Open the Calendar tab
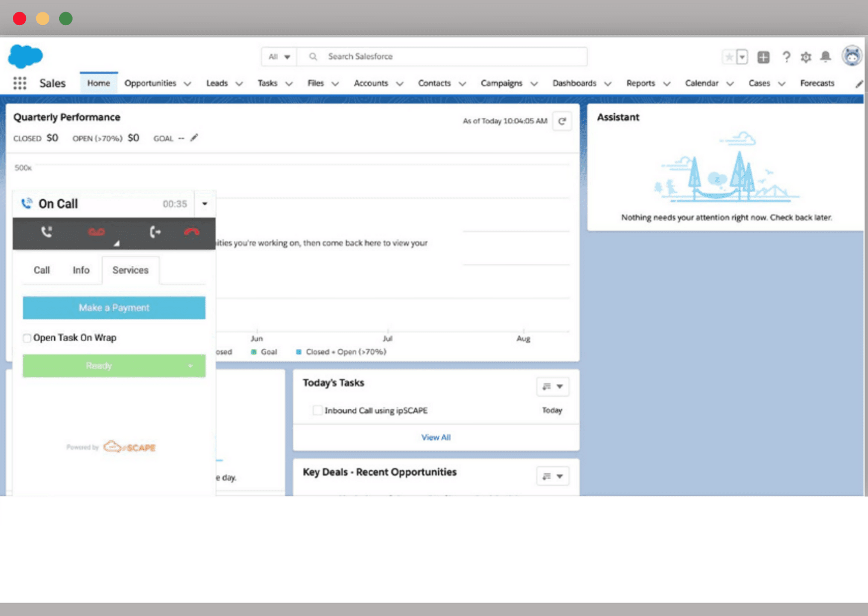Viewport: 868px width, 616px height. pyautogui.click(x=702, y=83)
